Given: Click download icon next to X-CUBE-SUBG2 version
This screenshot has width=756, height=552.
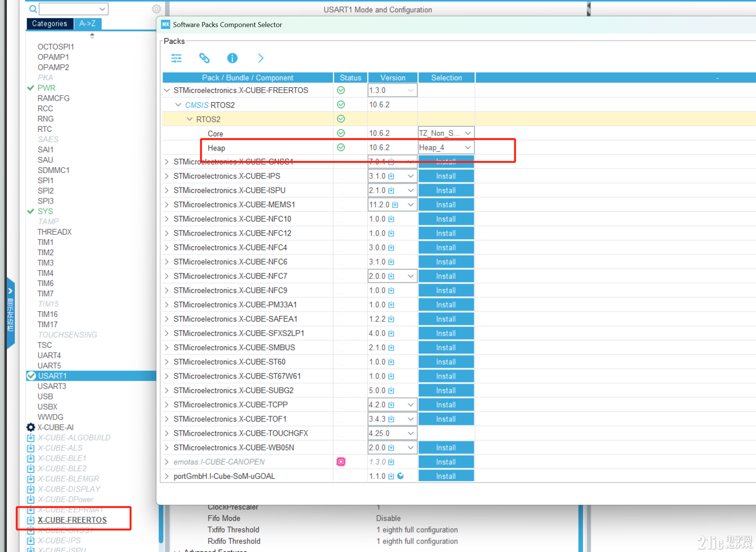Looking at the screenshot, I should [391, 390].
